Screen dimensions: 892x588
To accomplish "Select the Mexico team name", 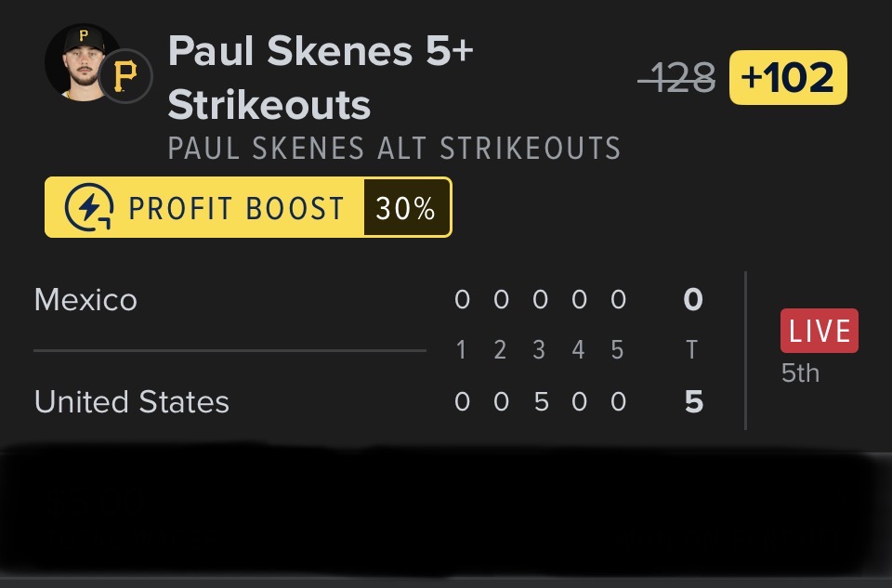I will tap(85, 300).
